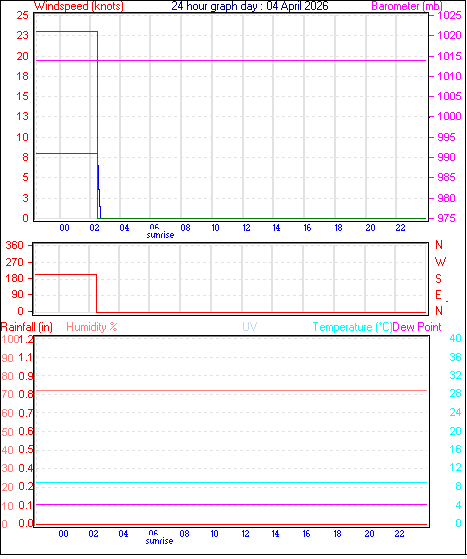Image resolution: width=467 pixels, height=559 pixels.
Task: Click the 'Barometer (mb)' axis title
Action: point(407,6)
